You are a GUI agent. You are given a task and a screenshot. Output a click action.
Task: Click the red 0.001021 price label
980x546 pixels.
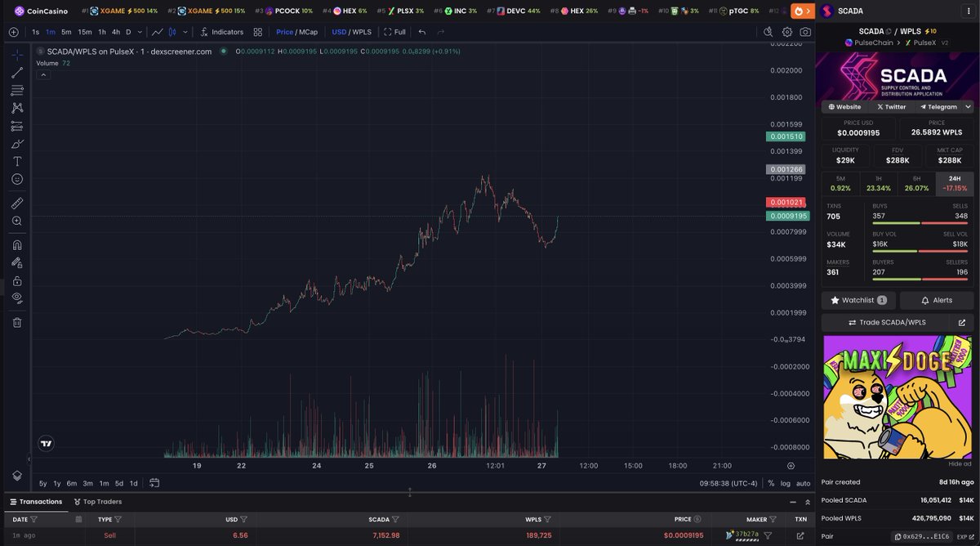click(x=786, y=202)
